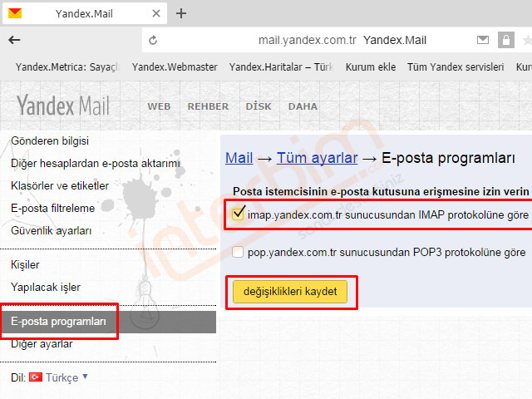Uncheck the IMAP protocol checkbox
The width and height of the screenshot is (532, 399).
pyautogui.click(x=239, y=215)
